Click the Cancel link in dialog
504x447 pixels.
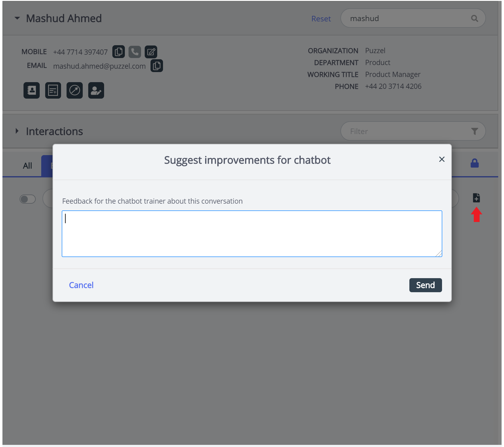[x=81, y=285]
